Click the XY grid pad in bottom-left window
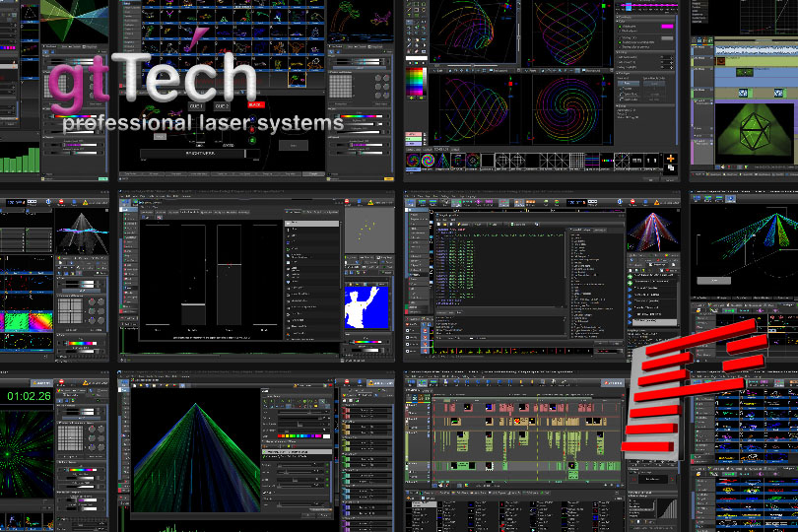798x532 pixels. pyautogui.click(x=70, y=438)
